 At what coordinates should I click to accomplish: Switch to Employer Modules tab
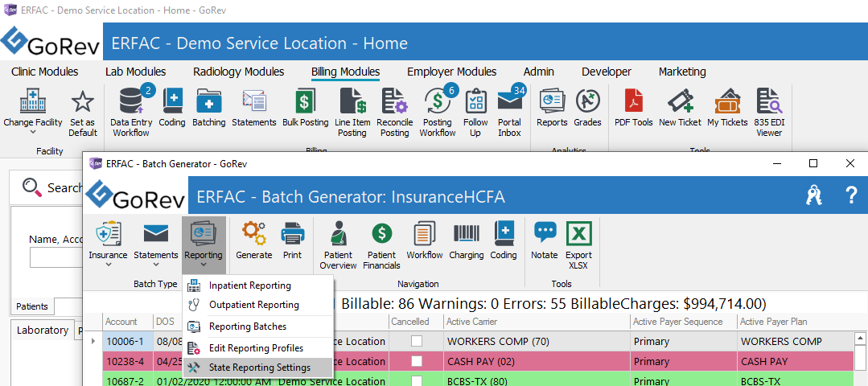(x=452, y=72)
